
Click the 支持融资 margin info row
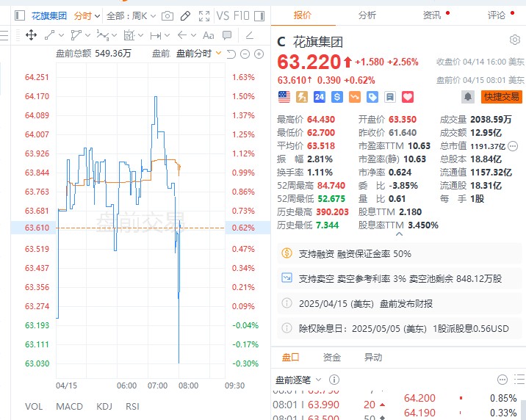point(399,254)
